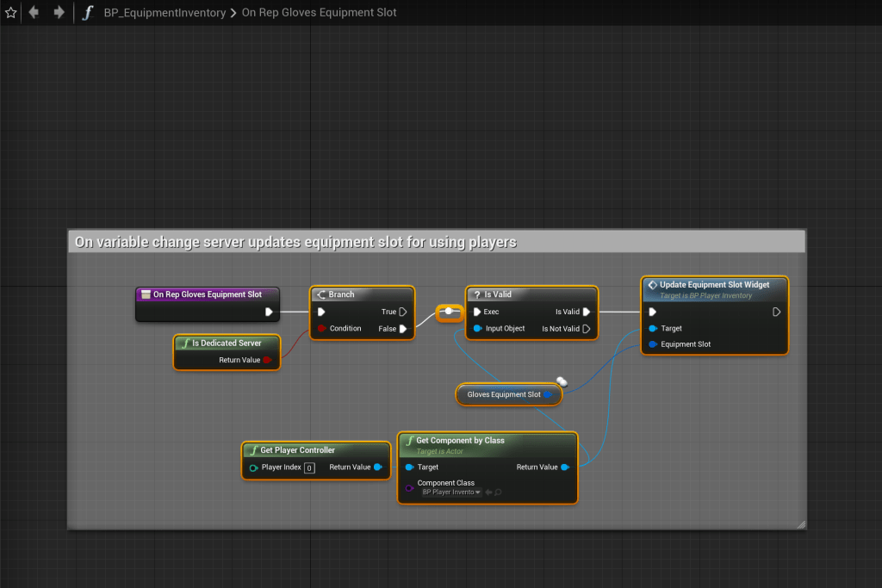
Task: Select the Update Equipment Slot Widget node title
Action: pyautogui.click(x=714, y=285)
